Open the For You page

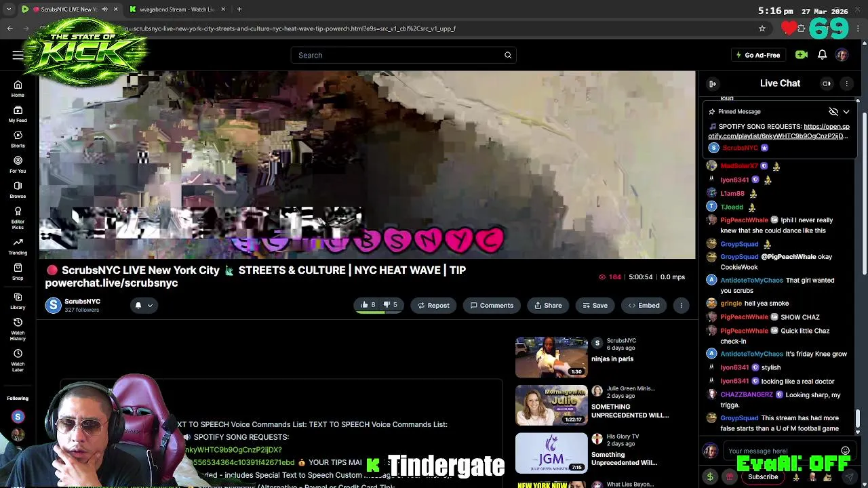18,164
